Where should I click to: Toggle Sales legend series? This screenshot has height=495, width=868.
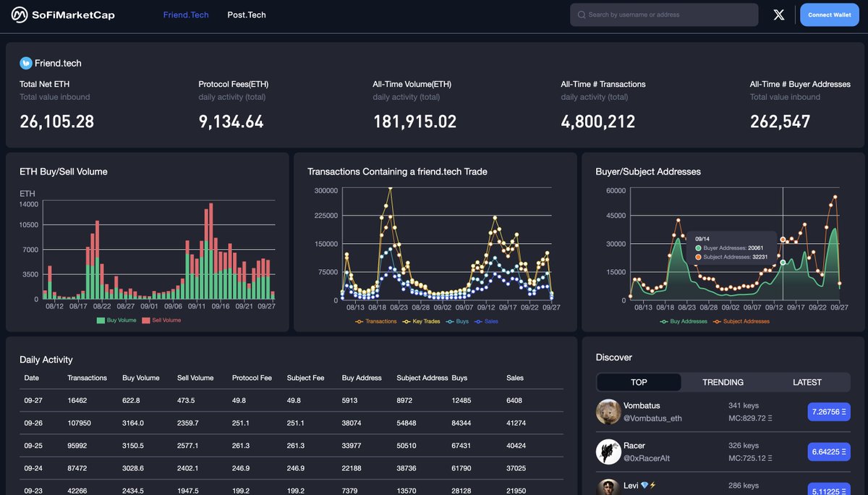pos(486,321)
